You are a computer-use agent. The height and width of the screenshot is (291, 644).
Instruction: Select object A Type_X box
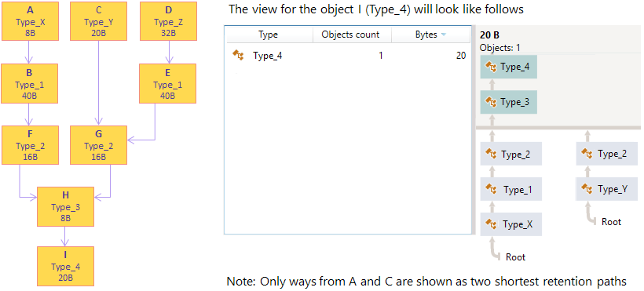click(29, 21)
